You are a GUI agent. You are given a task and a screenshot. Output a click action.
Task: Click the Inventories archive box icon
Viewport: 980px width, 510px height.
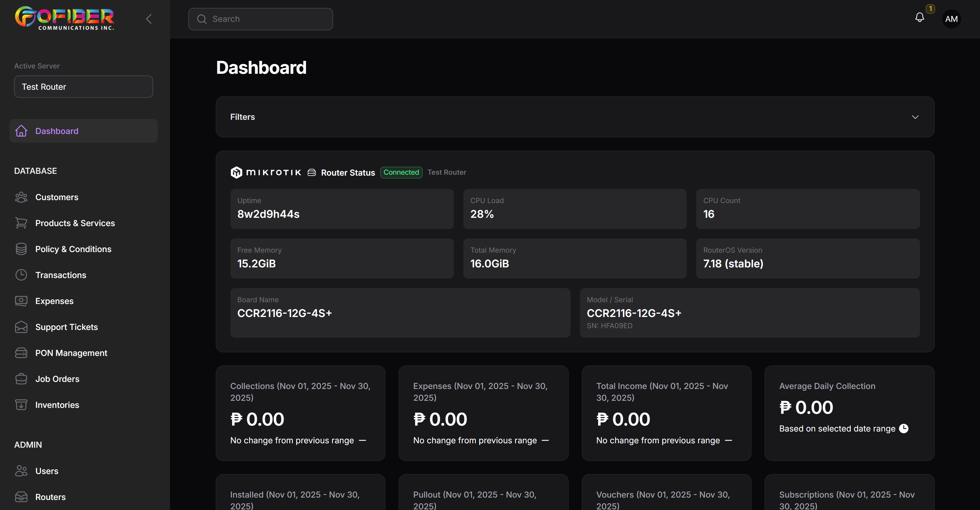pyautogui.click(x=21, y=405)
